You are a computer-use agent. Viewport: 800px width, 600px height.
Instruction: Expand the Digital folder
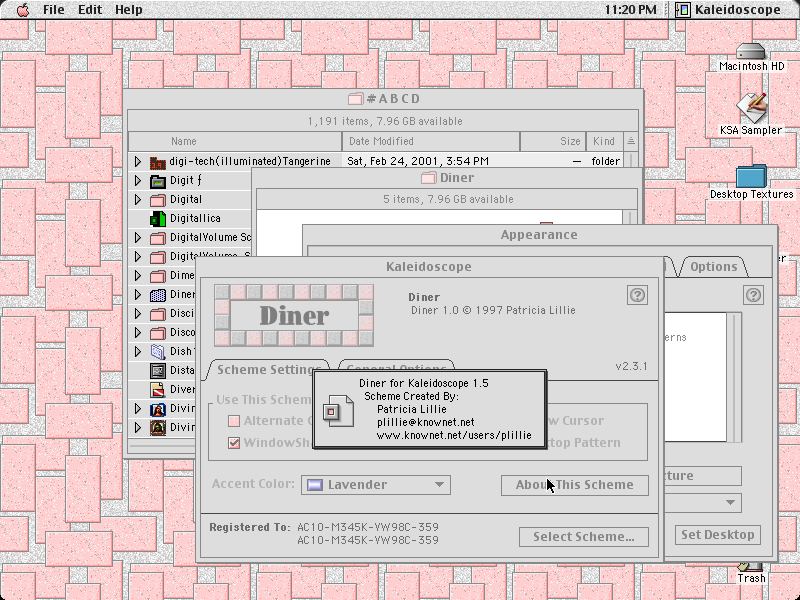point(138,199)
